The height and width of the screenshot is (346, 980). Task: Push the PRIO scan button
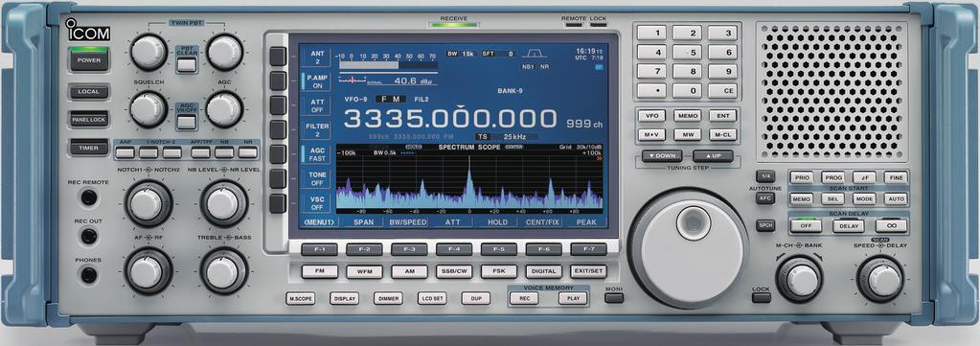coord(803,178)
